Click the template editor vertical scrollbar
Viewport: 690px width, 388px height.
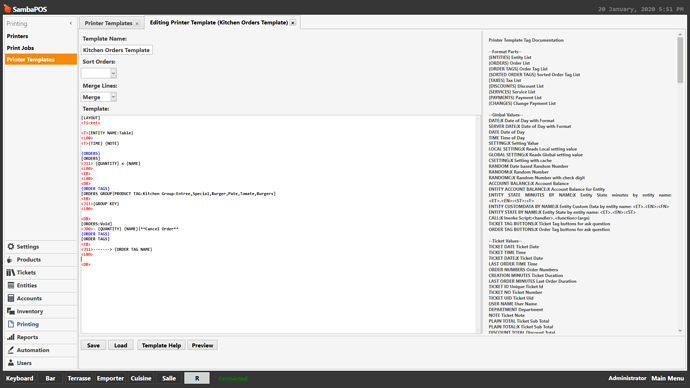[x=479, y=224]
